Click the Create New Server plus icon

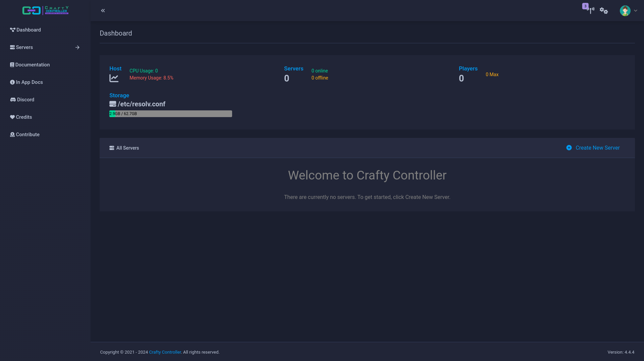pyautogui.click(x=569, y=148)
